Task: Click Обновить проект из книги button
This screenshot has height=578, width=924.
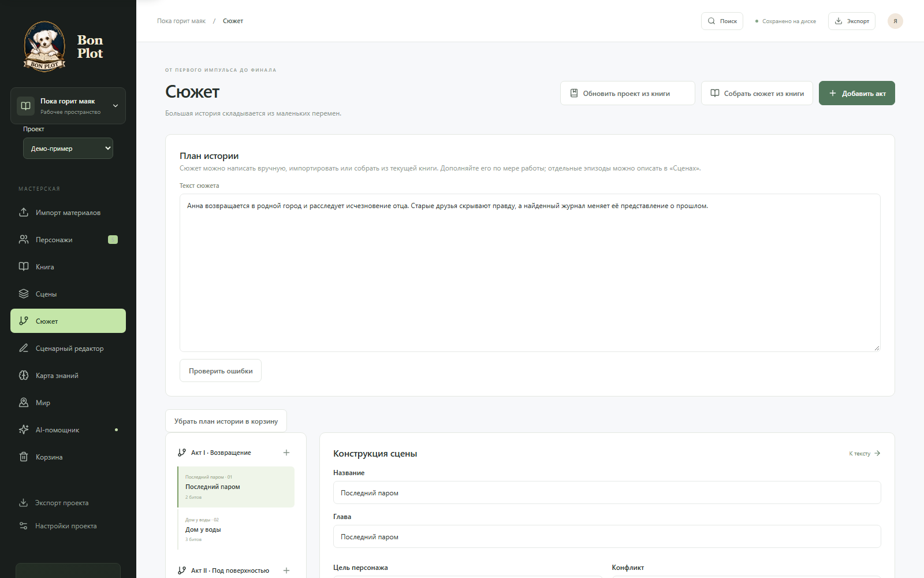Action: [628, 93]
